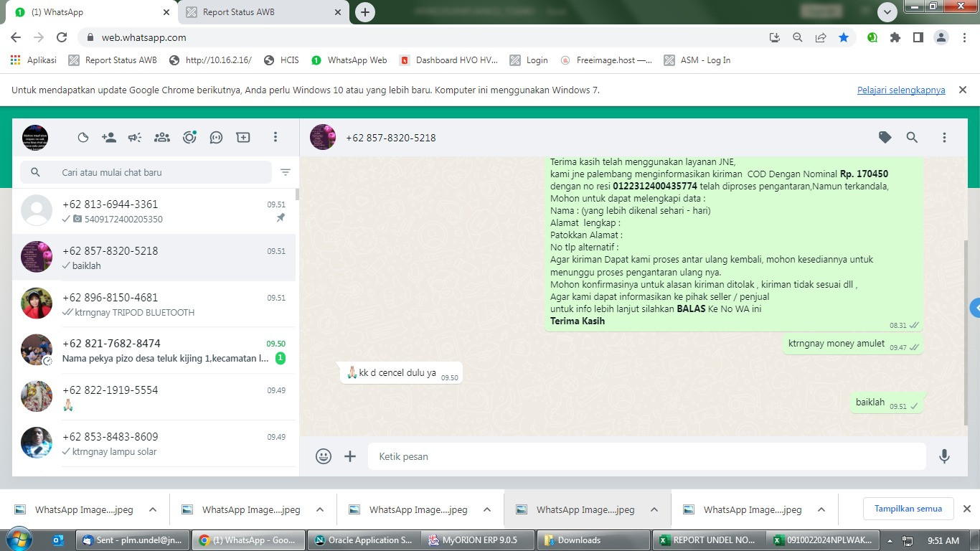Start voice message with microphone icon
980x551 pixels.
click(944, 456)
